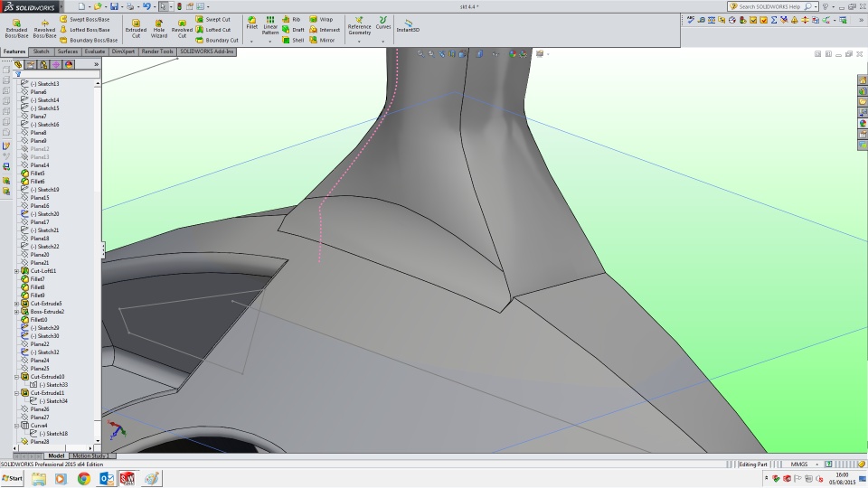Expand the Fillet dropdown arrow
868x488 pixels.
coord(252,42)
